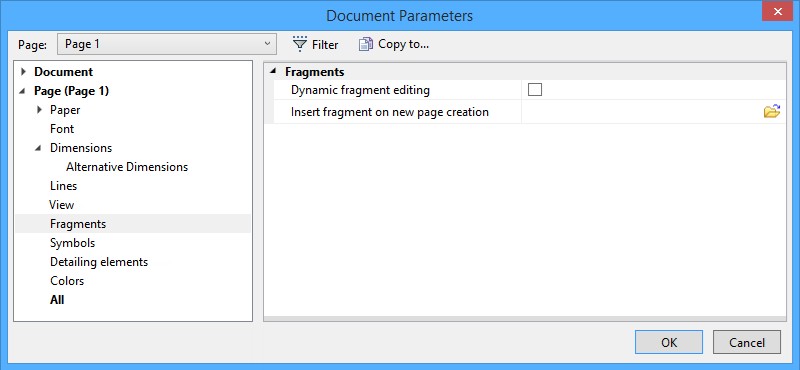This screenshot has height=370, width=800.
Task: Open the browse-folder icon for fragment insertion
Action: tap(772, 111)
